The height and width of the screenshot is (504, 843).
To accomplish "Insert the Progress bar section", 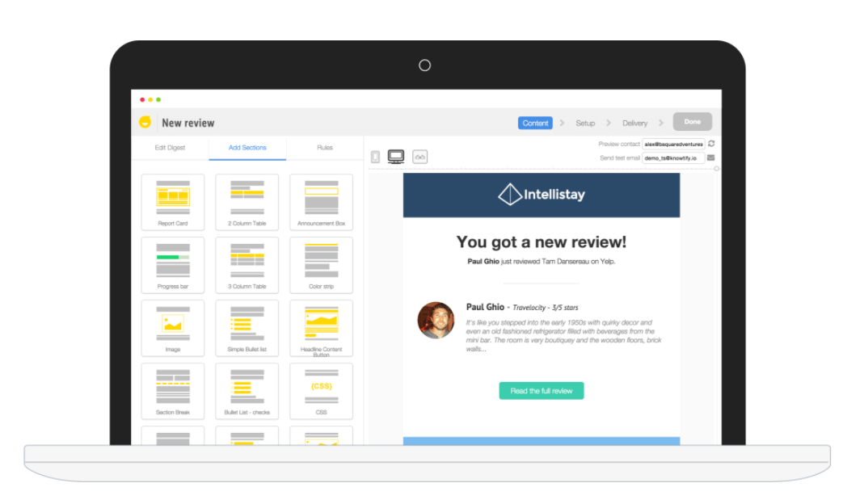I will [x=172, y=265].
